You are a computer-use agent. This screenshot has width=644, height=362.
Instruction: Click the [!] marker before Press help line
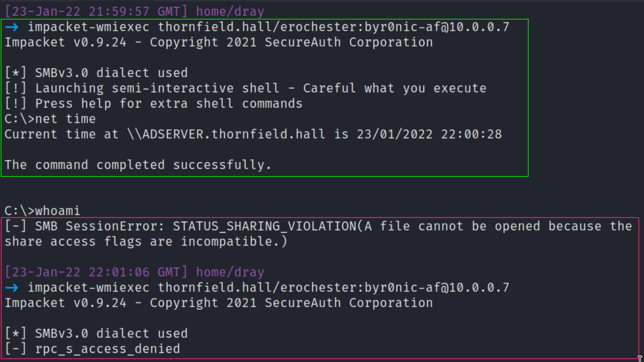click(x=15, y=104)
